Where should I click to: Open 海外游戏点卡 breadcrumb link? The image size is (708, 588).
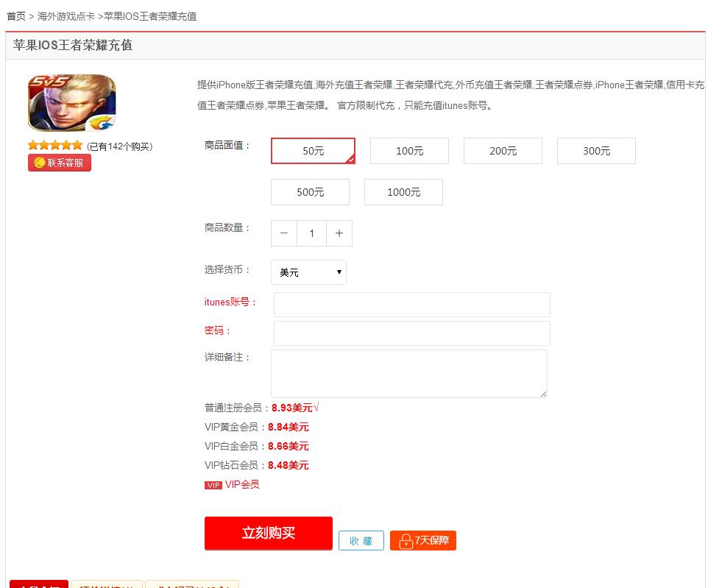coord(66,16)
